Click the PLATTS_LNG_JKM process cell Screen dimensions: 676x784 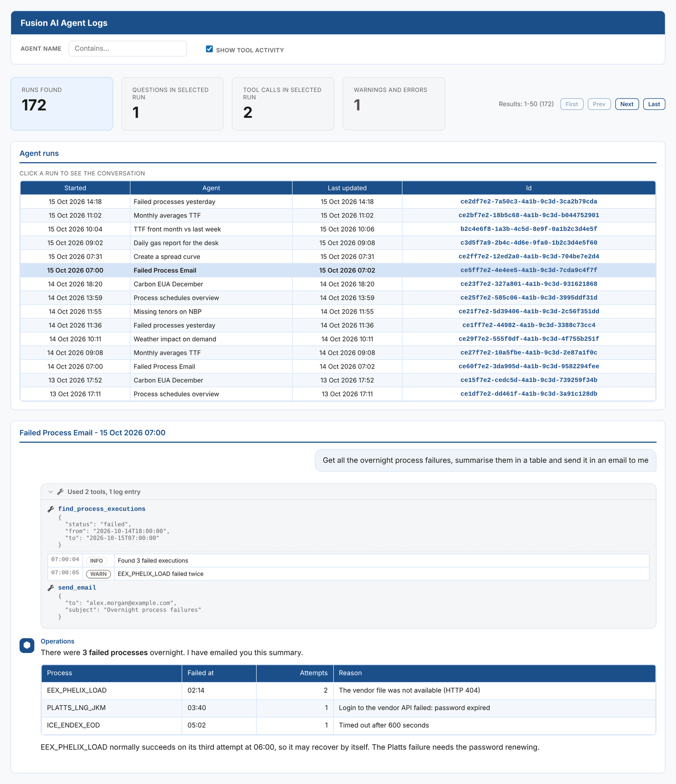112,708
